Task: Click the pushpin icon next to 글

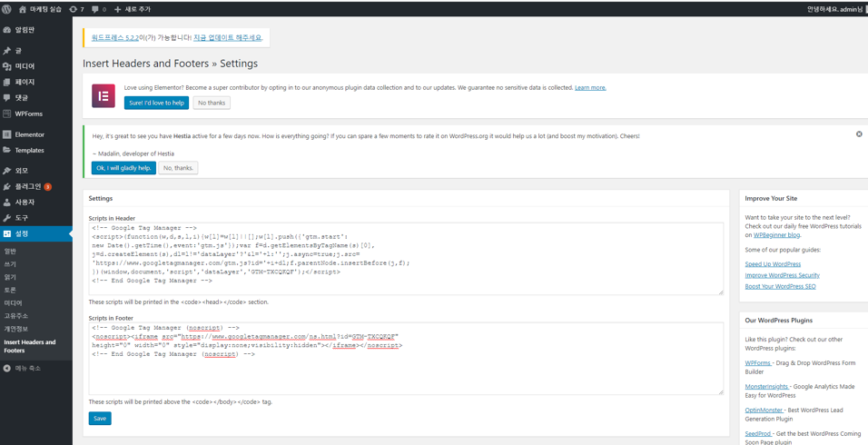Action: point(6,50)
